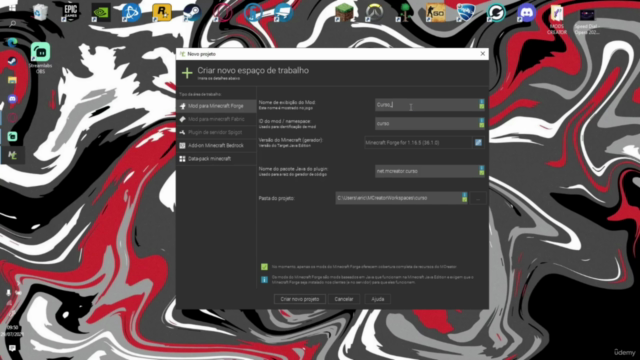Click the blue info notice icon
640x360 pixels.
tap(264, 280)
